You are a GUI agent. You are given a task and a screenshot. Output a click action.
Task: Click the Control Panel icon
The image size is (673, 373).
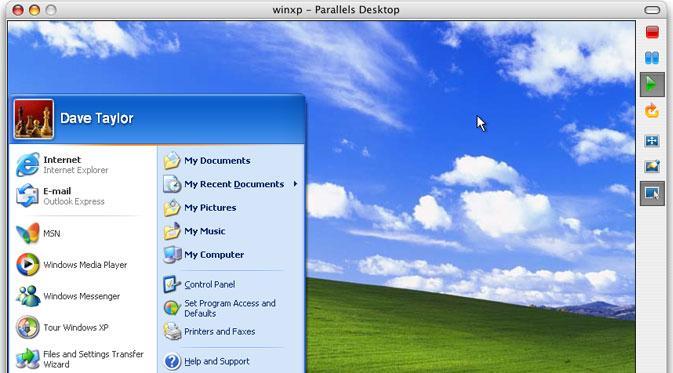click(172, 284)
